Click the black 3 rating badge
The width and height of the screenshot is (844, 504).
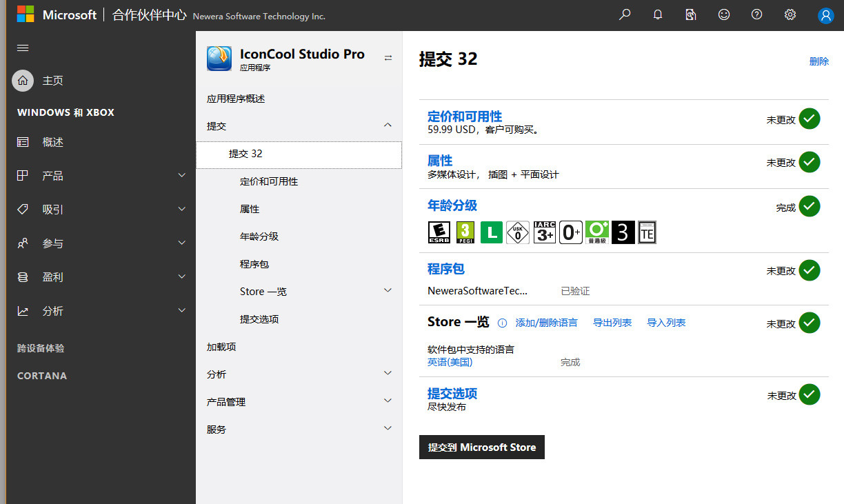point(623,232)
